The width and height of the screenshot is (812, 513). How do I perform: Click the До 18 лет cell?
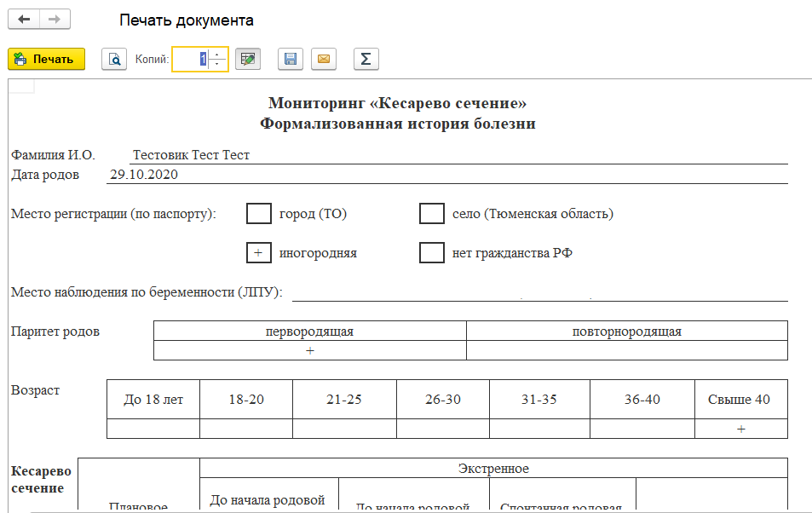[153, 400]
